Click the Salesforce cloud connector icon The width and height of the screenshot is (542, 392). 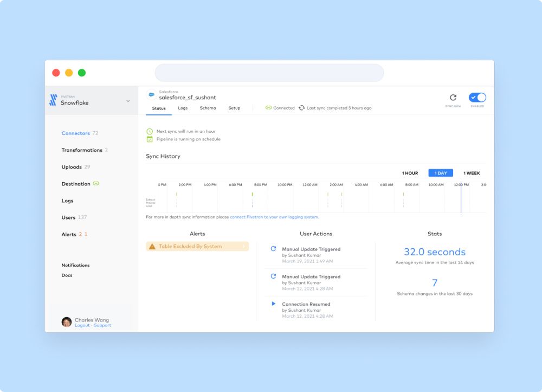tap(151, 94)
